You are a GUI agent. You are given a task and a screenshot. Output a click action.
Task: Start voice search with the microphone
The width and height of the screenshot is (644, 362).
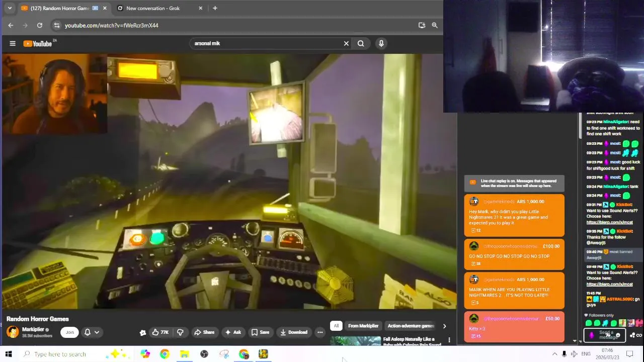(x=381, y=43)
